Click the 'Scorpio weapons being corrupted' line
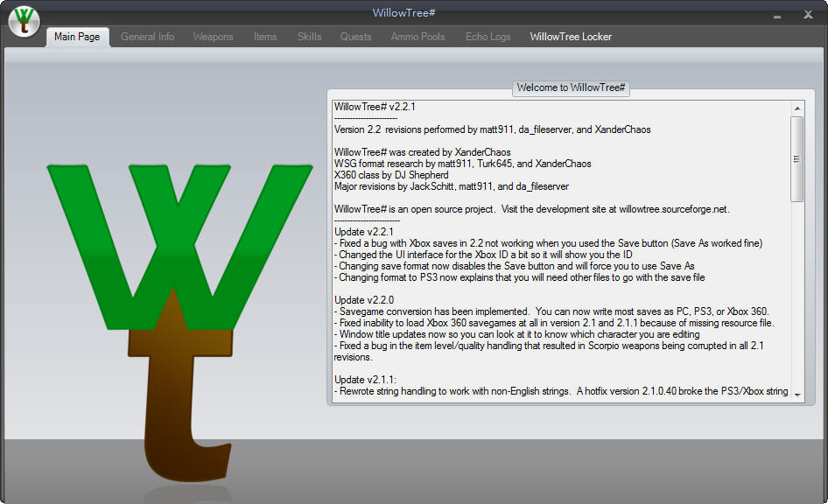The width and height of the screenshot is (828, 504). [549, 352]
